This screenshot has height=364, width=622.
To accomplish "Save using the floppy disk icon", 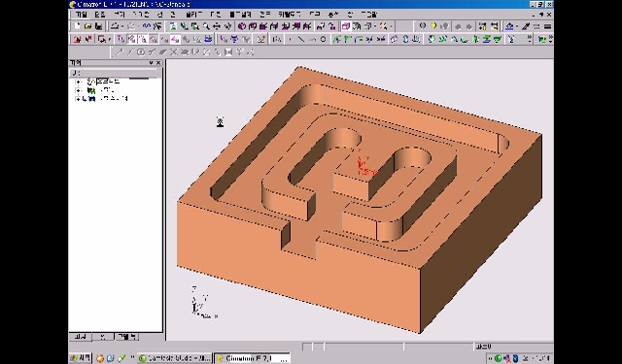I will point(99,26).
